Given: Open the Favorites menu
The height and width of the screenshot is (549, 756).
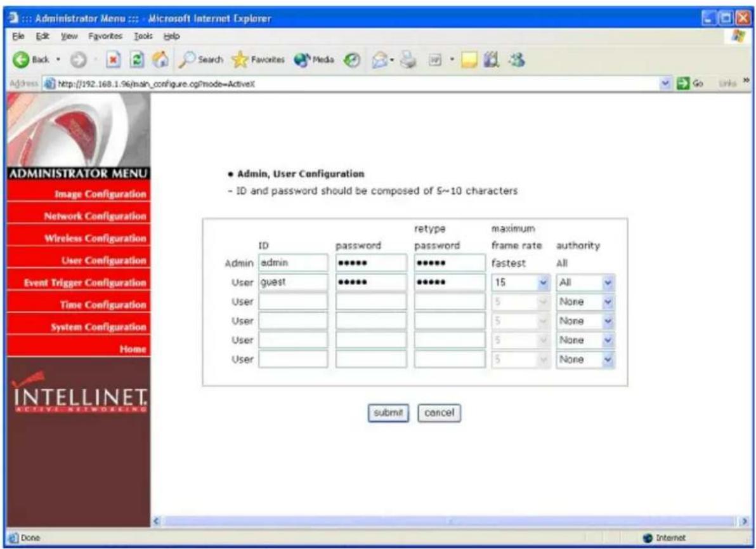Looking at the screenshot, I should point(105,36).
